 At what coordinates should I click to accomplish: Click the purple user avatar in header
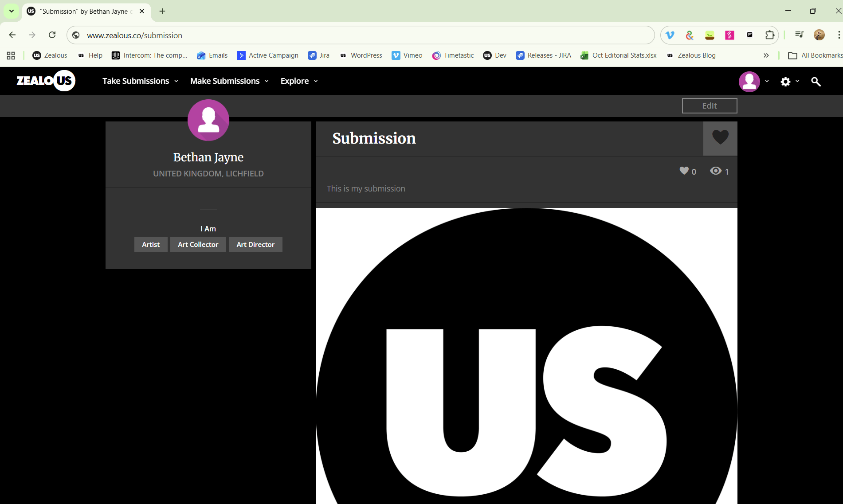point(749,82)
